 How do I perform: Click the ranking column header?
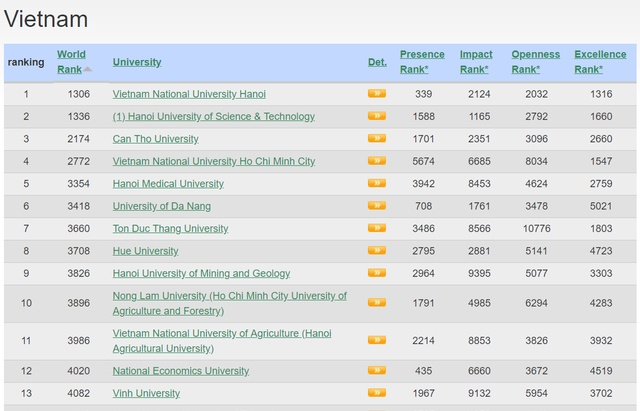[26, 62]
